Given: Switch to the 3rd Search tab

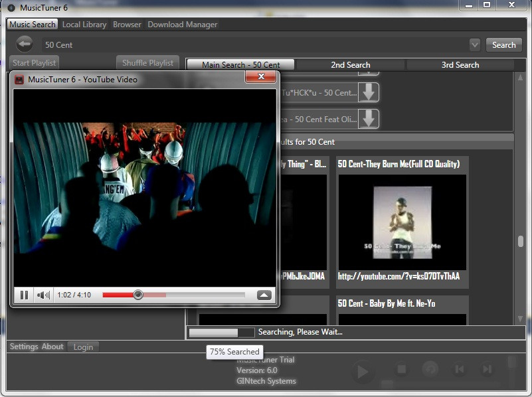Looking at the screenshot, I should point(460,65).
